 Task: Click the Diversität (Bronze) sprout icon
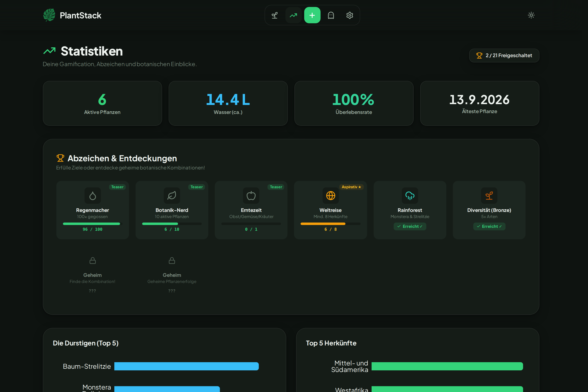pyautogui.click(x=489, y=196)
